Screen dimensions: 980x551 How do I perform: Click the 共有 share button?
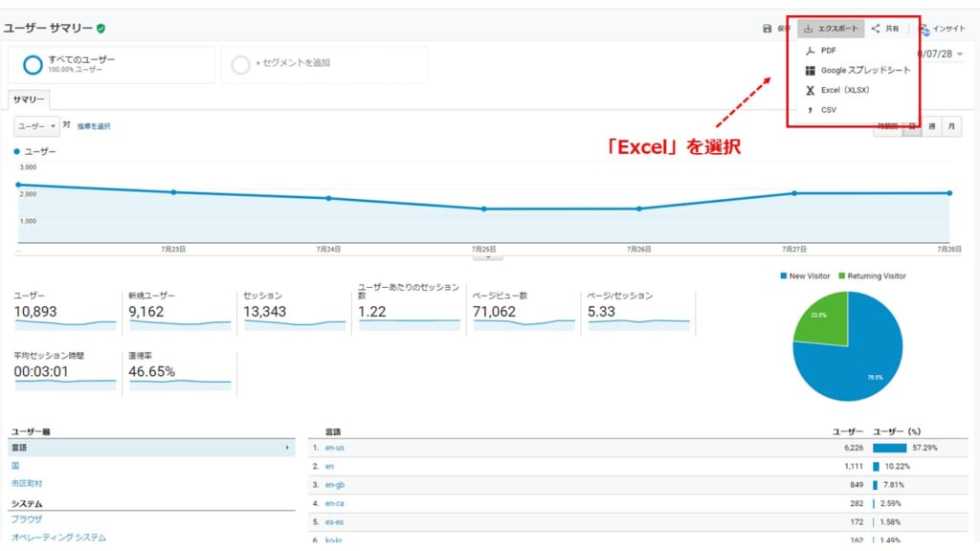(x=885, y=29)
